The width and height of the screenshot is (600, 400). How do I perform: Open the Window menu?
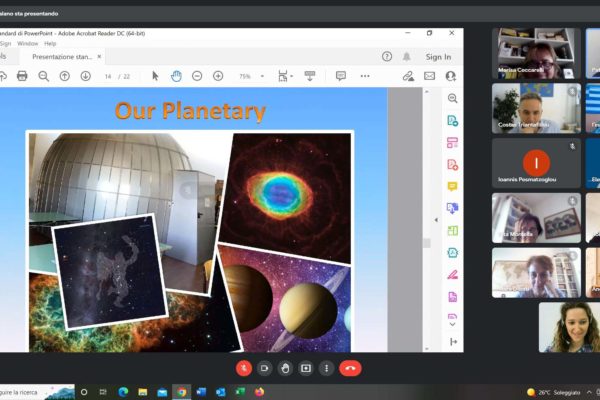27,44
